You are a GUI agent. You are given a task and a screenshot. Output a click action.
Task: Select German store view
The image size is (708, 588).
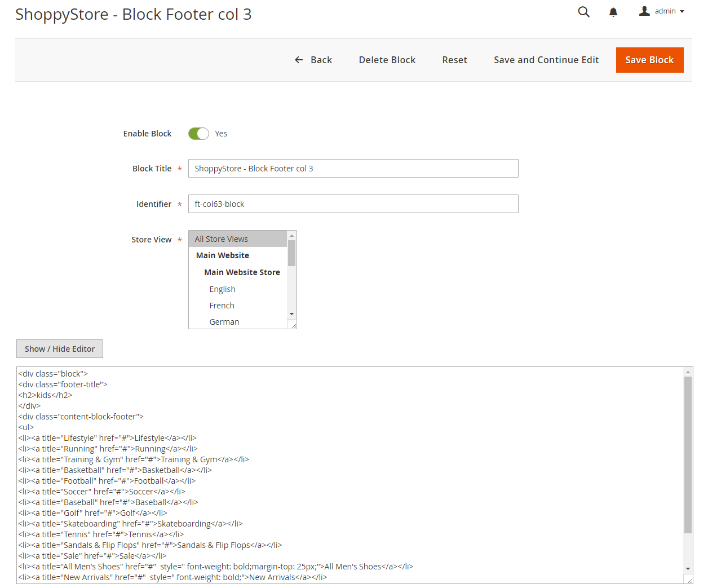238,322
